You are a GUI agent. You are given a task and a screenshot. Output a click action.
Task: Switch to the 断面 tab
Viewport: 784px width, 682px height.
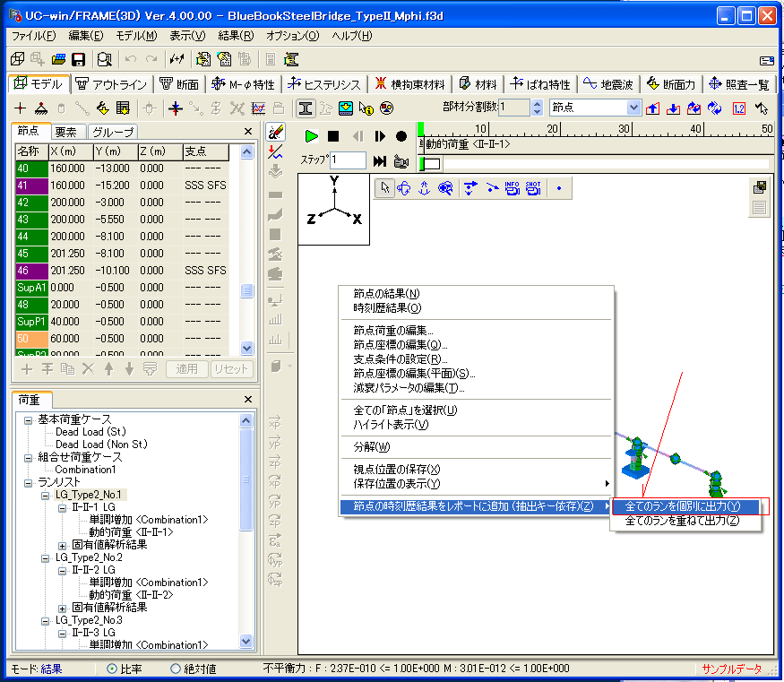[179, 84]
